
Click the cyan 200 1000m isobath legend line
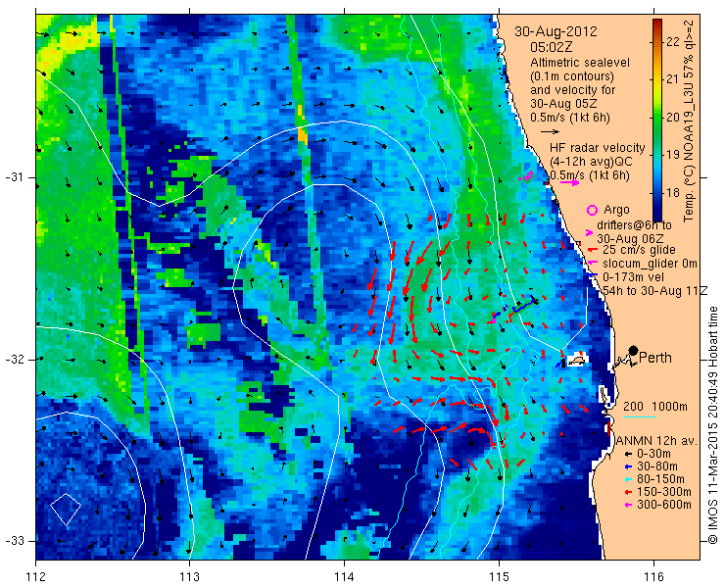pyautogui.click(x=640, y=417)
